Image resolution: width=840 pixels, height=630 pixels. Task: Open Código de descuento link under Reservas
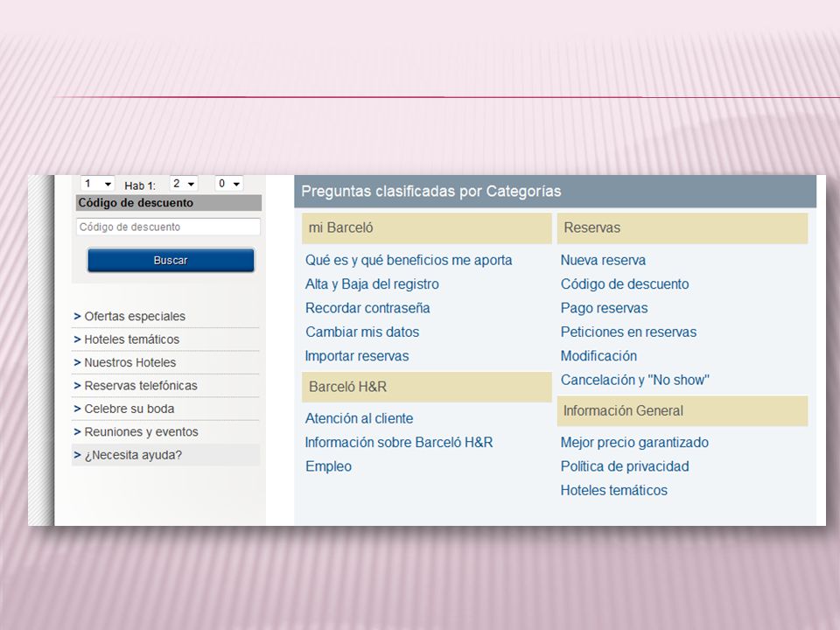click(625, 283)
